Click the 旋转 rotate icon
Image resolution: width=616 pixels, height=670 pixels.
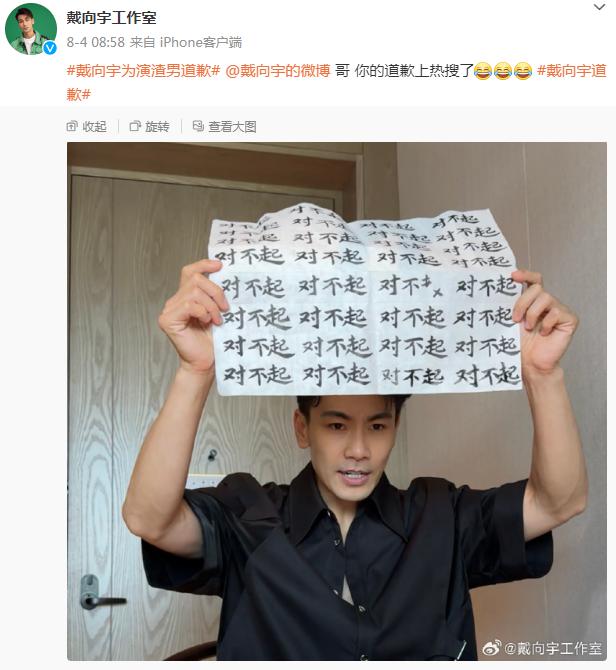tap(135, 126)
